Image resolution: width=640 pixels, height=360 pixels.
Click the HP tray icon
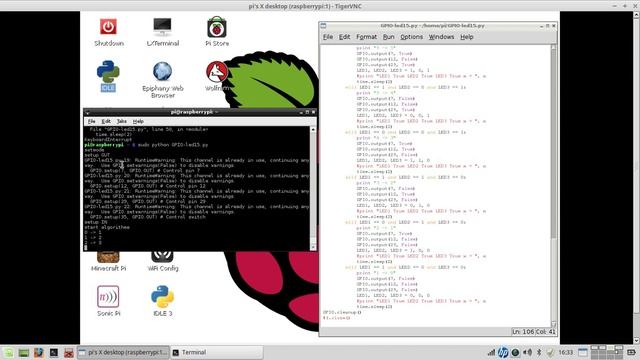(503, 352)
